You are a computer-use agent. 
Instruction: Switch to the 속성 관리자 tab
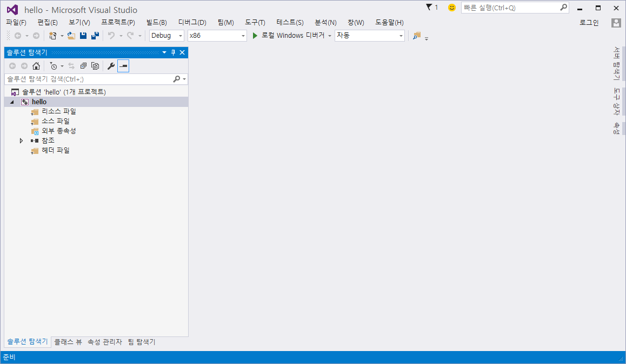click(104, 342)
